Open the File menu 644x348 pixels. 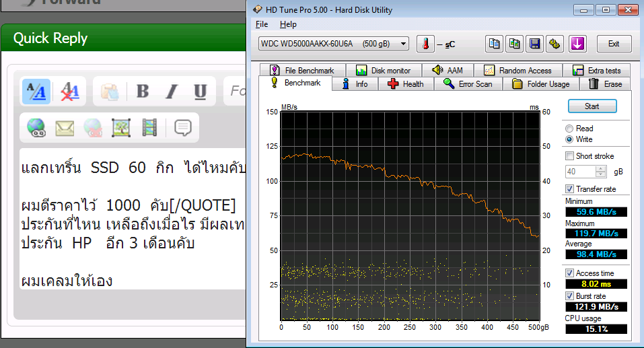tap(262, 24)
